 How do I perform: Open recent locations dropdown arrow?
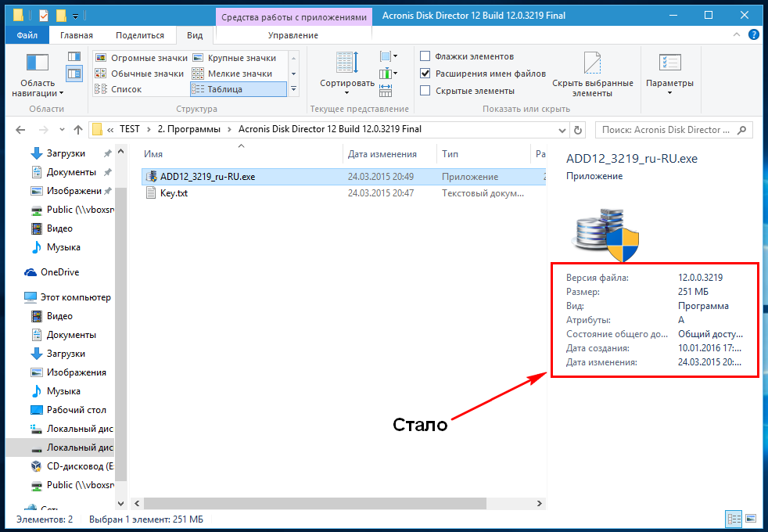pyautogui.click(x=62, y=130)
